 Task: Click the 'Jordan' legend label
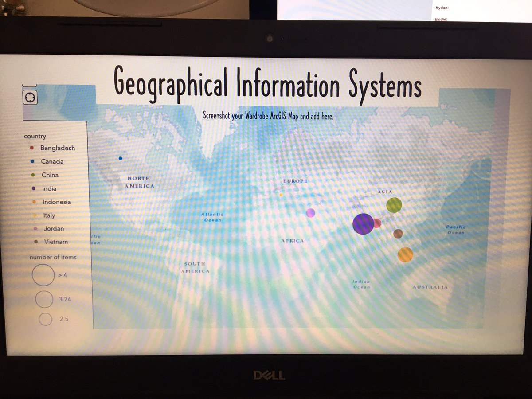54,228
